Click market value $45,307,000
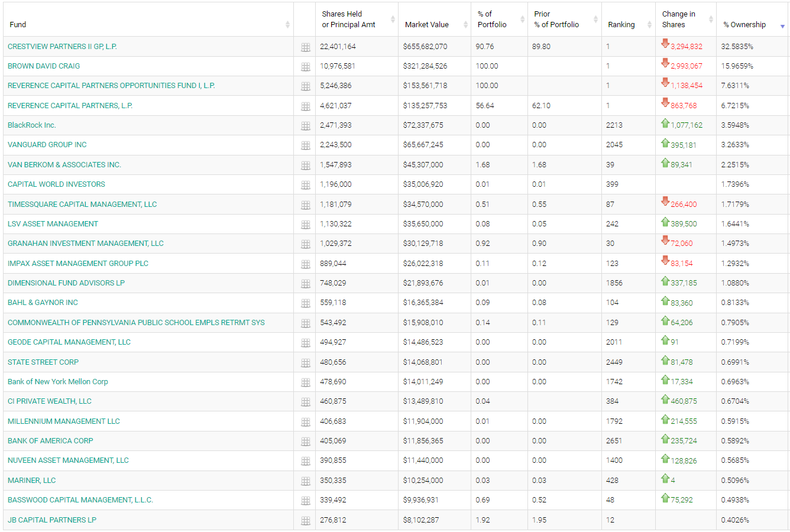The width and height of the screenshot is (790, 532). (423, 165)
